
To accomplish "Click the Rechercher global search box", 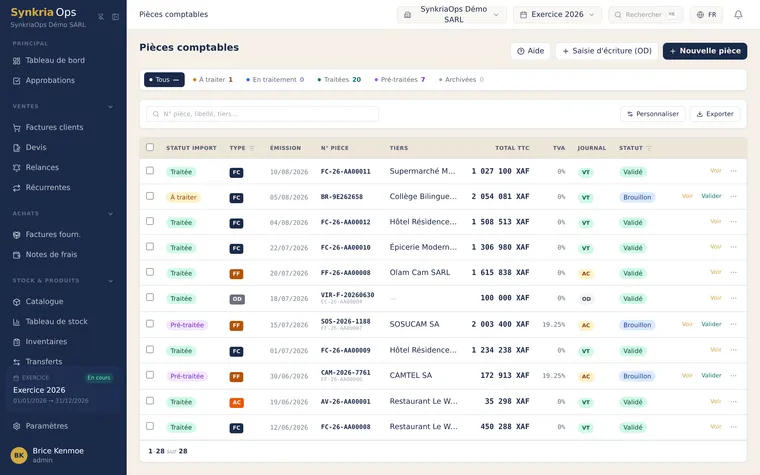I will [x=646, y=15].
